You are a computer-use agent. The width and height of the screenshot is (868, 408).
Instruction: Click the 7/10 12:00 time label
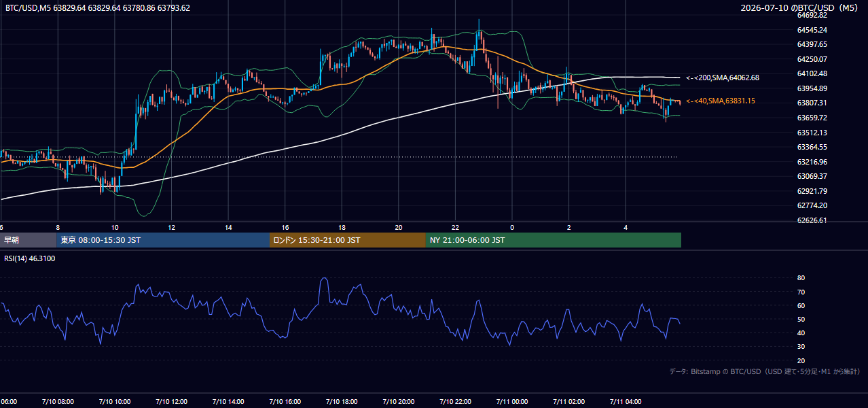pos(171,401)
